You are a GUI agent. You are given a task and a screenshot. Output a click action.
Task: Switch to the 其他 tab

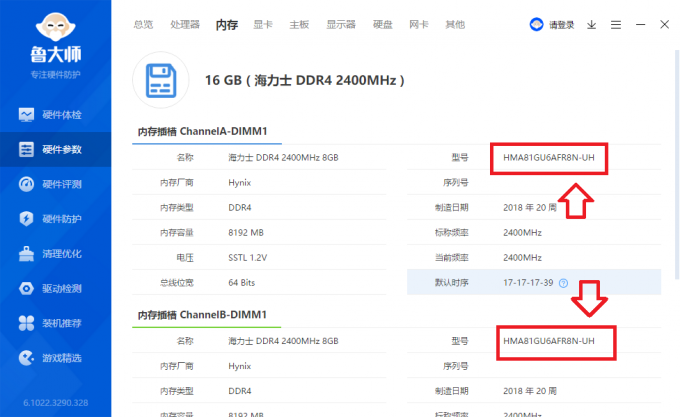tap(455, 25)
